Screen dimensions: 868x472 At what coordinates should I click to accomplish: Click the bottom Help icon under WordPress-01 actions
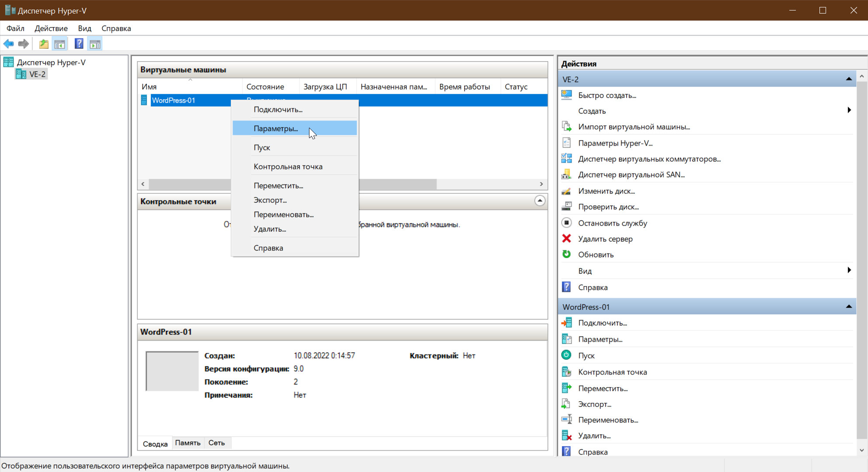[566, 451]
